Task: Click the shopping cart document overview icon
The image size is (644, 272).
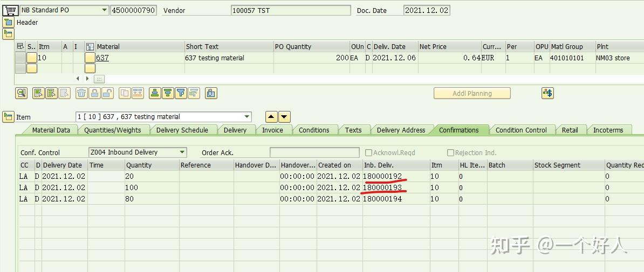Action: (x=11, y=10)
